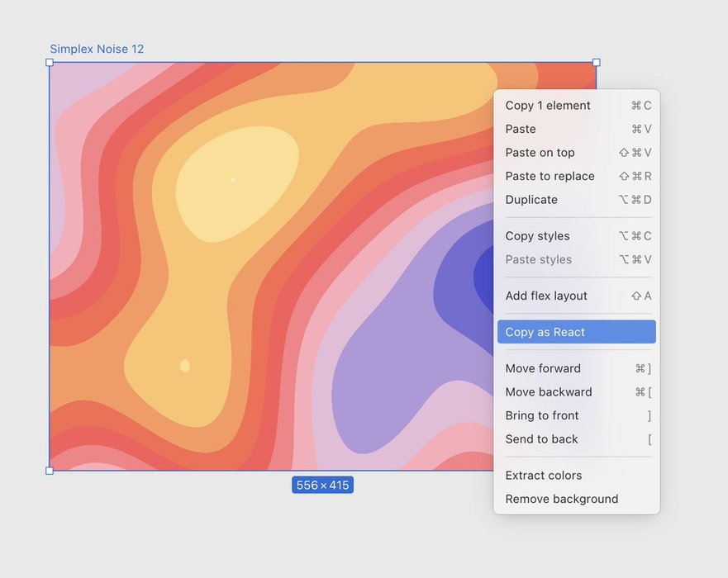The width and height of the screenshot is (728, 578).
Task: Choose 'Move forward' in context menu
Action: coord(543,368)
